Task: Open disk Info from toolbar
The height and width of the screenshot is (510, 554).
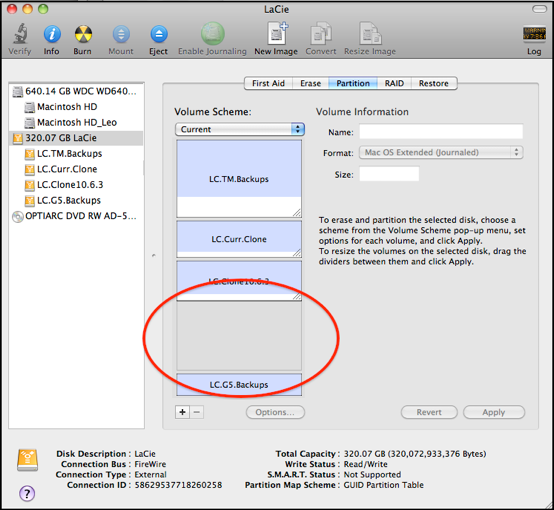Action: 52,34
